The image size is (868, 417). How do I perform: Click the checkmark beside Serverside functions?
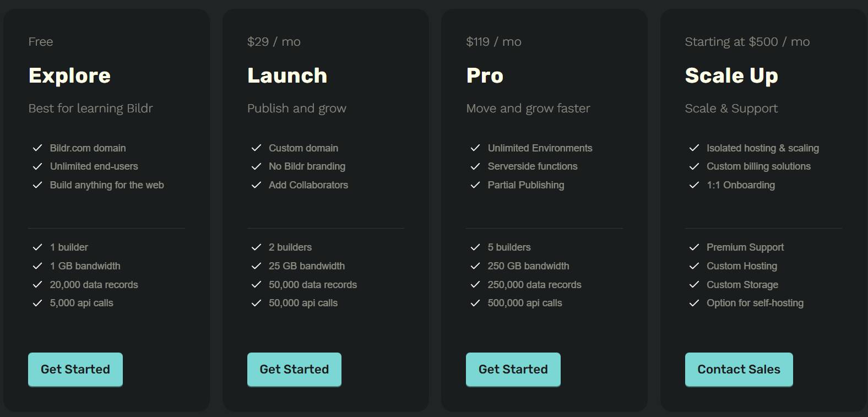[475, 166]
